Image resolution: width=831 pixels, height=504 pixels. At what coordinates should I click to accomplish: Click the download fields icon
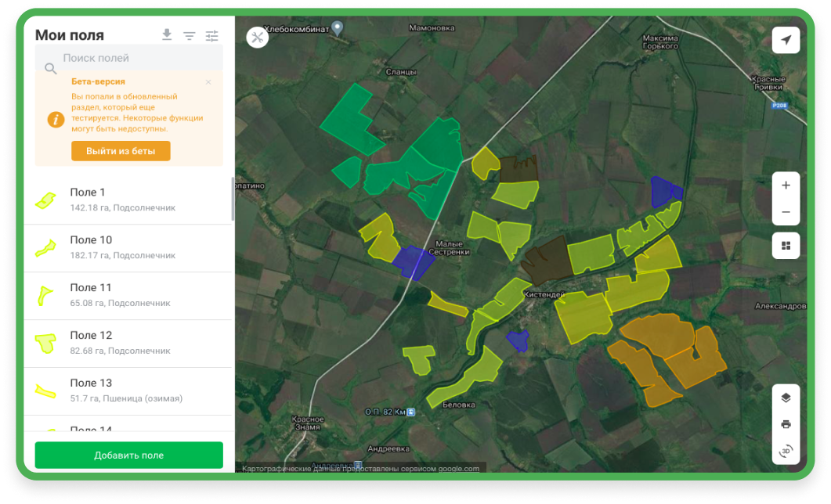(x=167, y=35)
